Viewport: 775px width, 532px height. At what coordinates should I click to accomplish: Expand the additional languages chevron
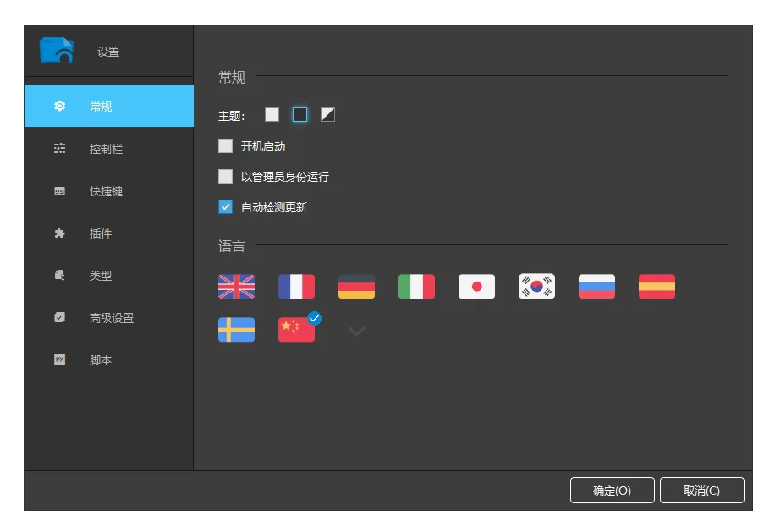[x=356, y=330]
